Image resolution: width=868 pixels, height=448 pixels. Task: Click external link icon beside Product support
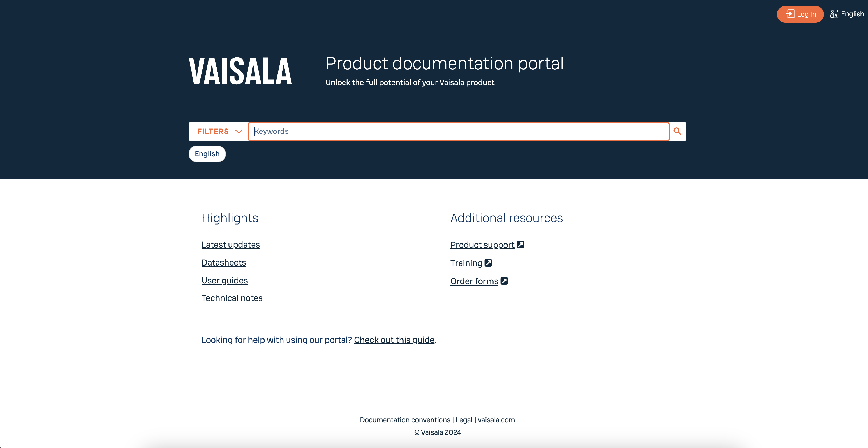click(520, 245)
